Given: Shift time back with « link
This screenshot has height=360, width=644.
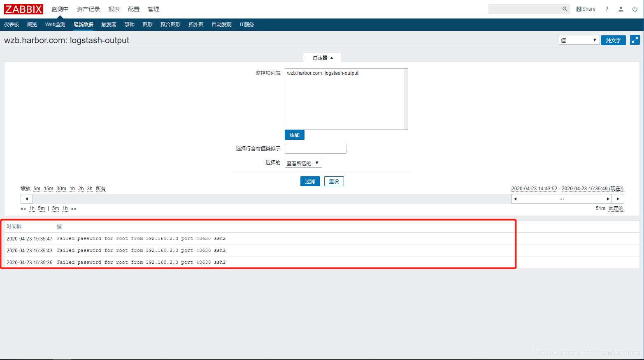Looking at the screenshot, I should (x=23, y=209).
